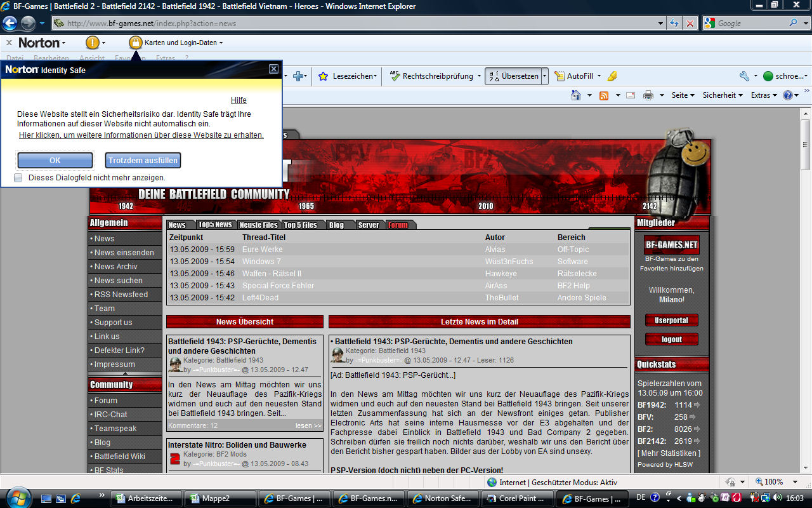Click the vertical scrollbar down arrow
The image size is (812, 508).
coord(806,467)
